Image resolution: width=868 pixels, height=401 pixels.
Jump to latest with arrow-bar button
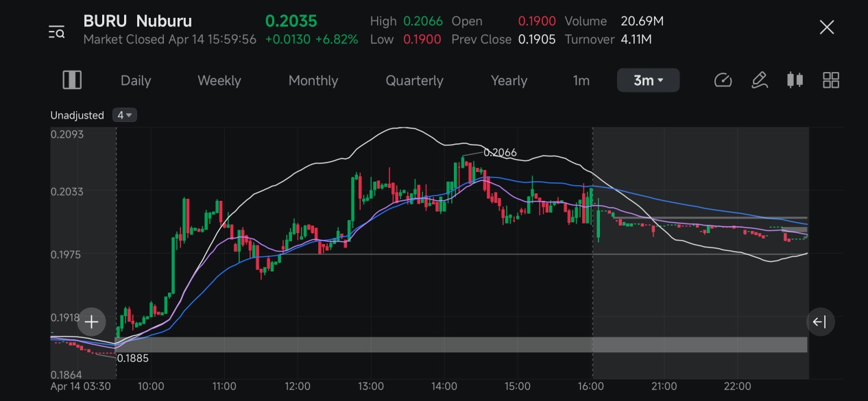pyautogui.click(x=820, y=321)
